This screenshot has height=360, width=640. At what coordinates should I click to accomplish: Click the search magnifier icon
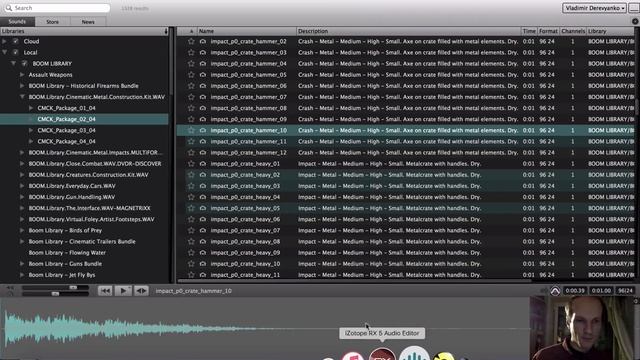(x=9, y=8)
